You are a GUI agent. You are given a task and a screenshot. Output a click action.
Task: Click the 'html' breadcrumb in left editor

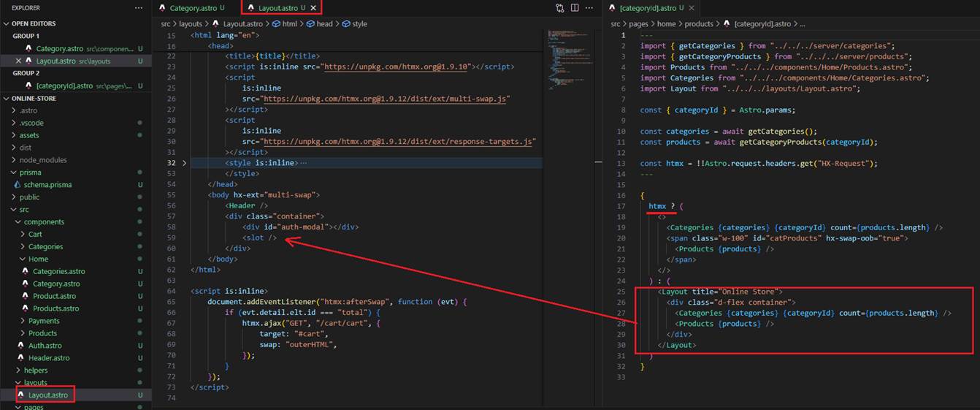[290, 23]
